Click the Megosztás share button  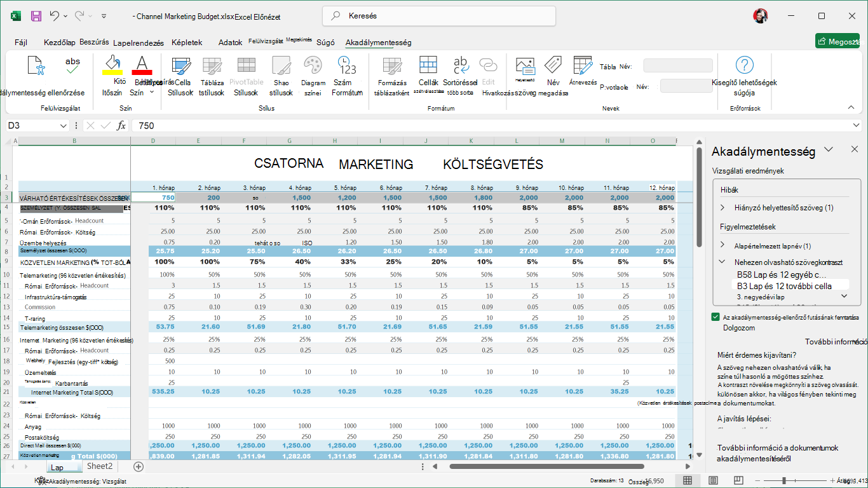841,41
